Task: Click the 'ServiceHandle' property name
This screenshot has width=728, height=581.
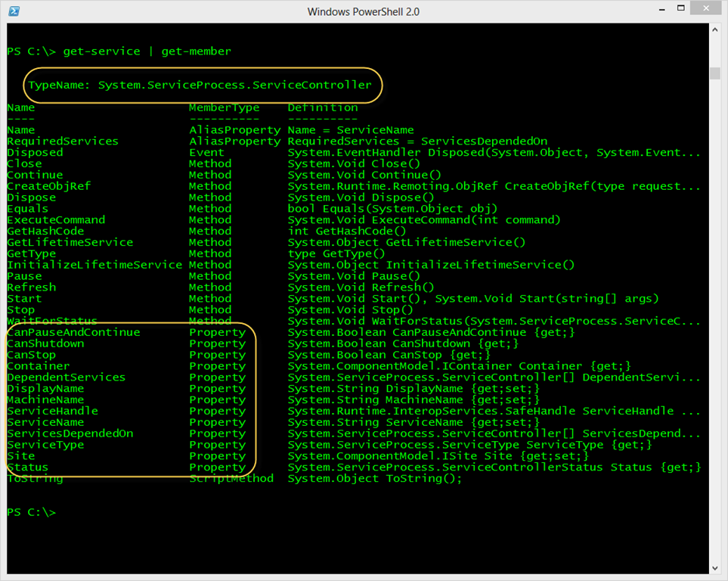Action: tap(52, 411)
